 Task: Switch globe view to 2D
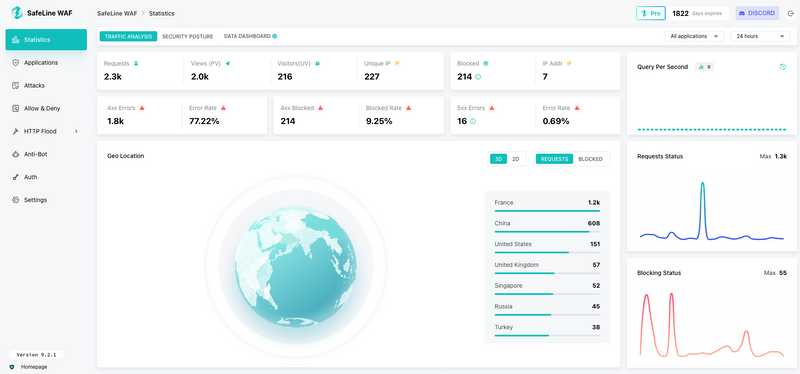click(x=516, y=159)
